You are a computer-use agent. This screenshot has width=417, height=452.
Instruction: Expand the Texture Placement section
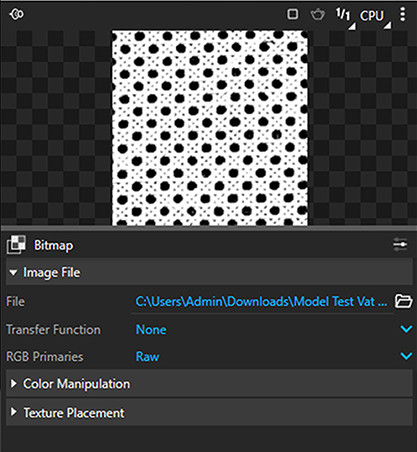(x=209, y=413)
